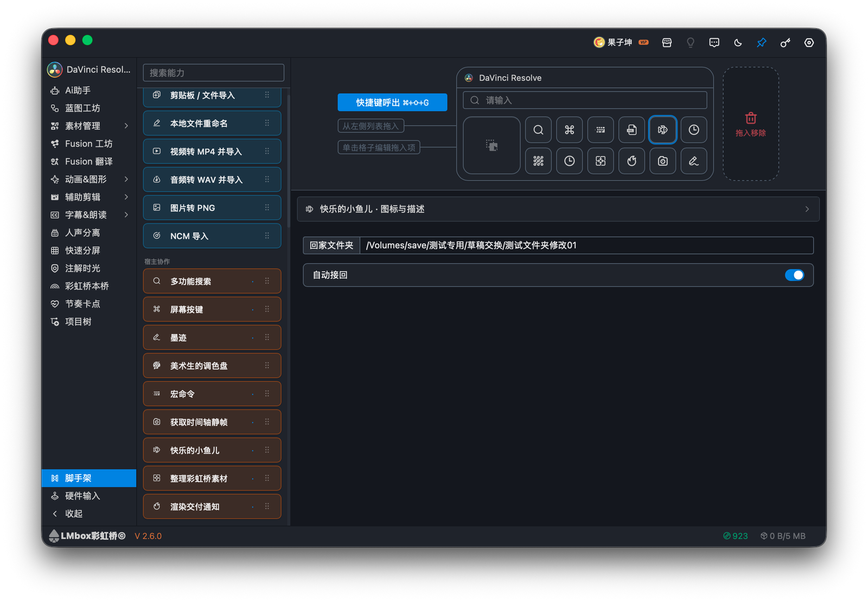Click the 美术生的调色盘 card

point(212,366)
